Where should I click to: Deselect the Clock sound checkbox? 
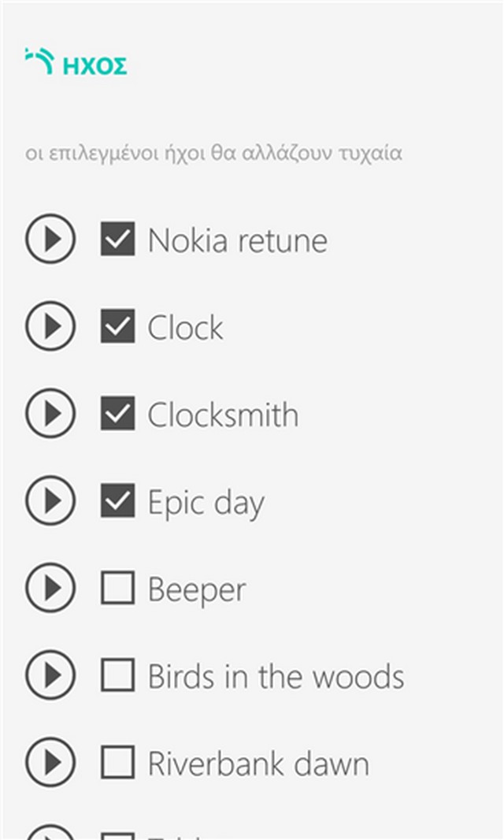tap(118, 327)
